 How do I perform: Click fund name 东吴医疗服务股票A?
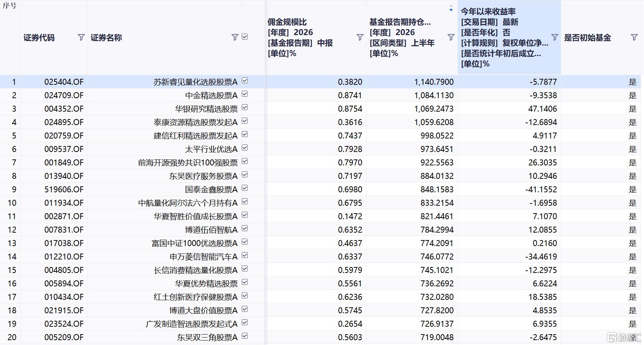click(x=203, y=176)
